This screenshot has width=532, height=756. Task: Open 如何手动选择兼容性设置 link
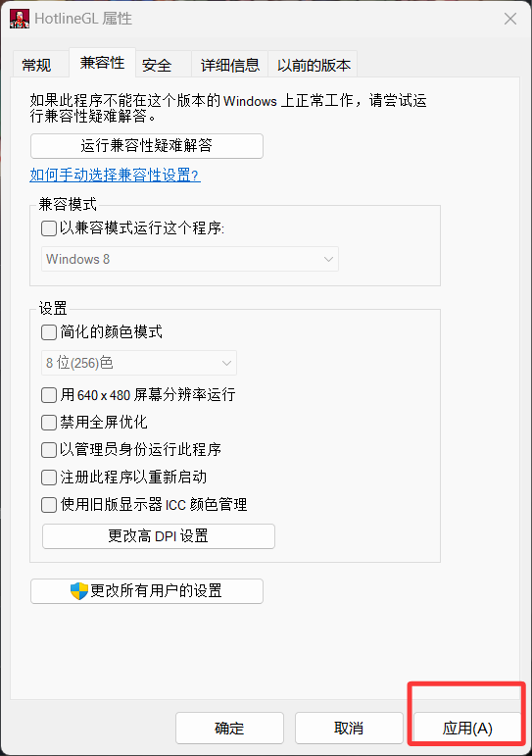click(115, 175)
